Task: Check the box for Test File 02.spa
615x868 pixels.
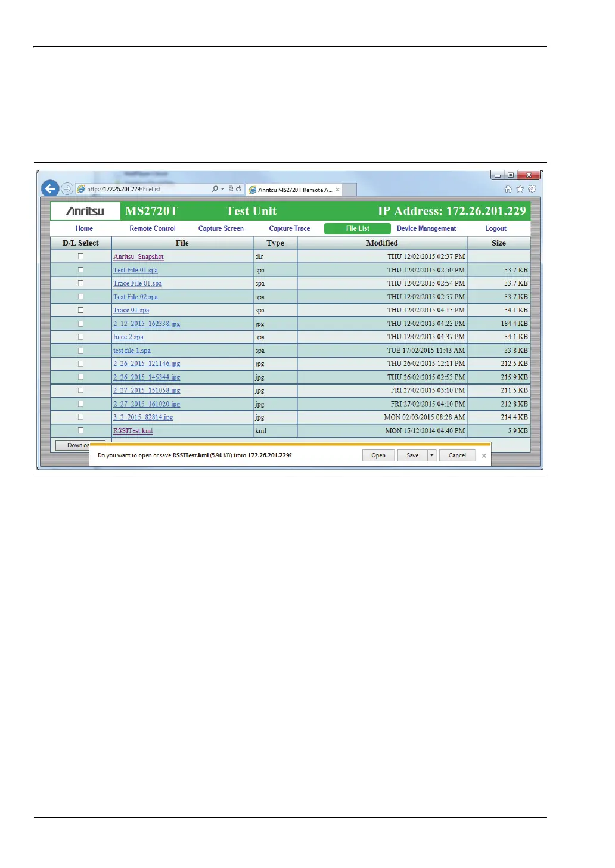Action: click(x=80, y=297)
